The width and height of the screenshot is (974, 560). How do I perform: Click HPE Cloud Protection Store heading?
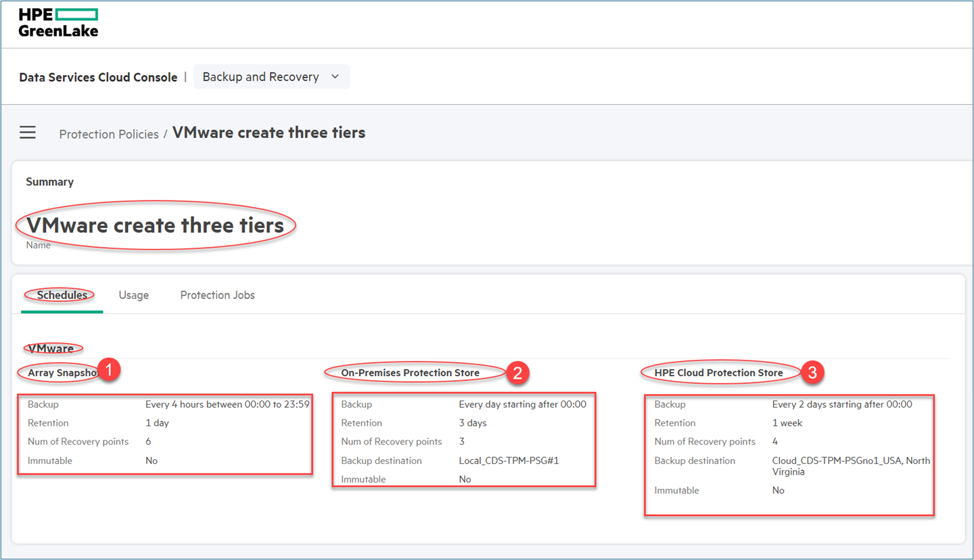[718, 373]
